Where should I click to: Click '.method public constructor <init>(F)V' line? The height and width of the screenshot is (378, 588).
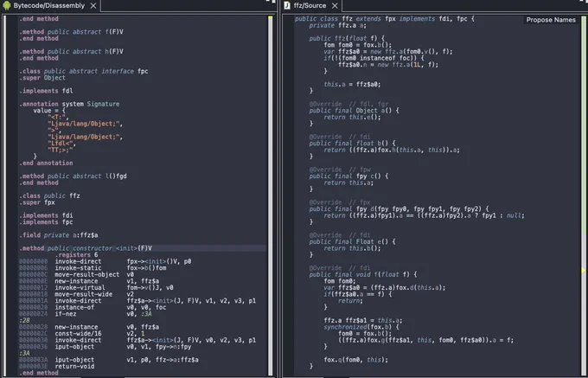pyautogui.click(x=86, y=248)
